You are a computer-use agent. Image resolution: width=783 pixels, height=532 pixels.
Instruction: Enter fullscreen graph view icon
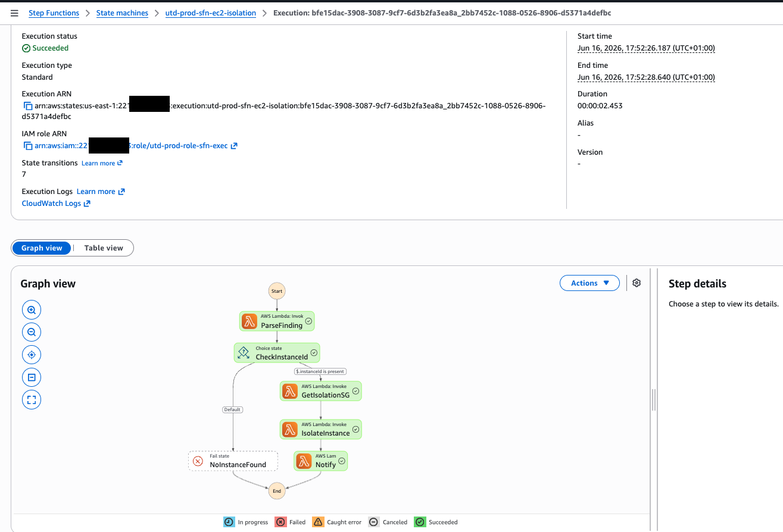pyautogui.click(x=32, y=400)
